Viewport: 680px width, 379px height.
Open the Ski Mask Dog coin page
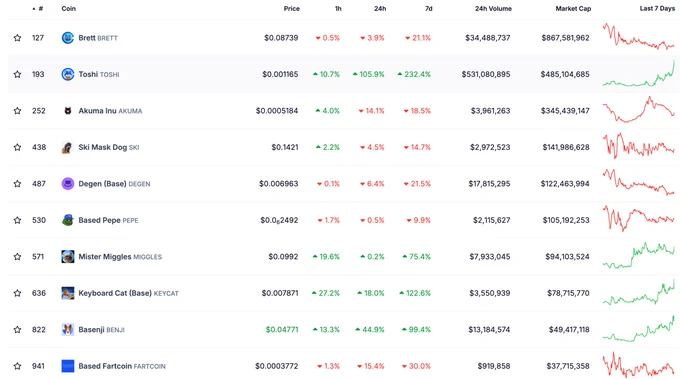(x=109, y=147)
